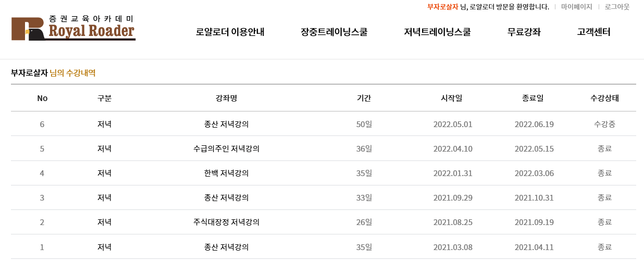Select 종산 저녁강의 in row 6
Screen dimensions: 644x261
click(x=227, y=124)
